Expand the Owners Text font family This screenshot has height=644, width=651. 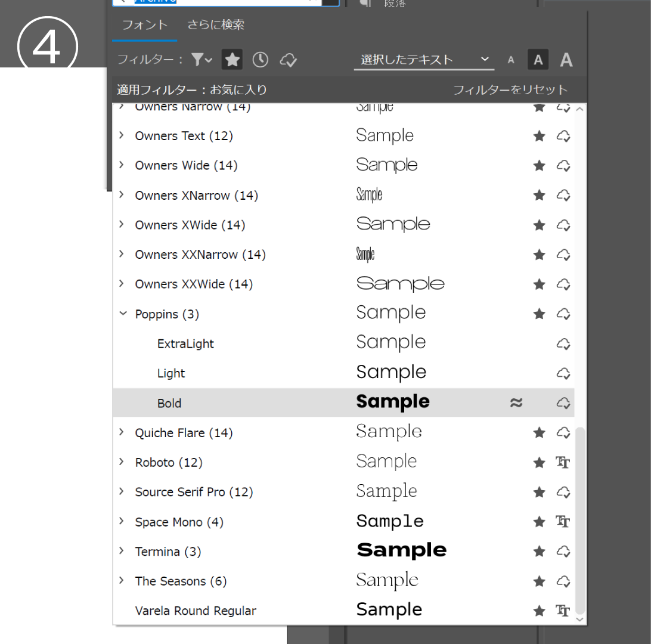tap(122, 135)
